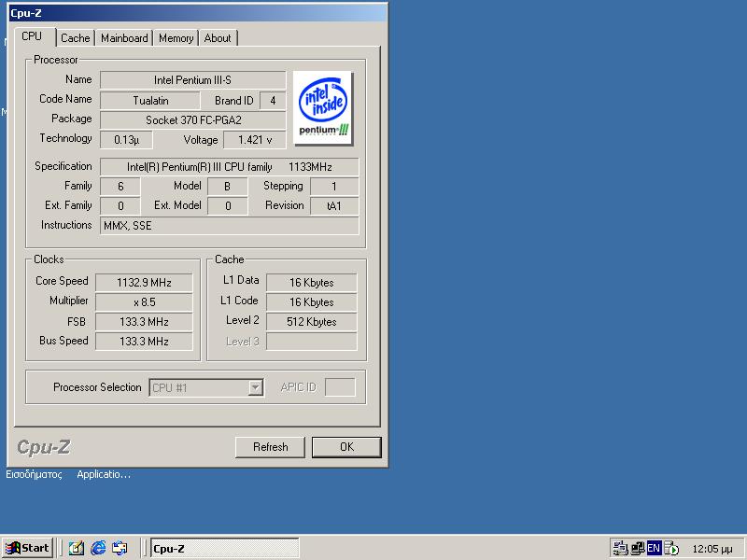747x560 pixels.
Task: Select the L1 Data value 16 Kbytes
Action: pyautogui.click(x=312, y=283)
